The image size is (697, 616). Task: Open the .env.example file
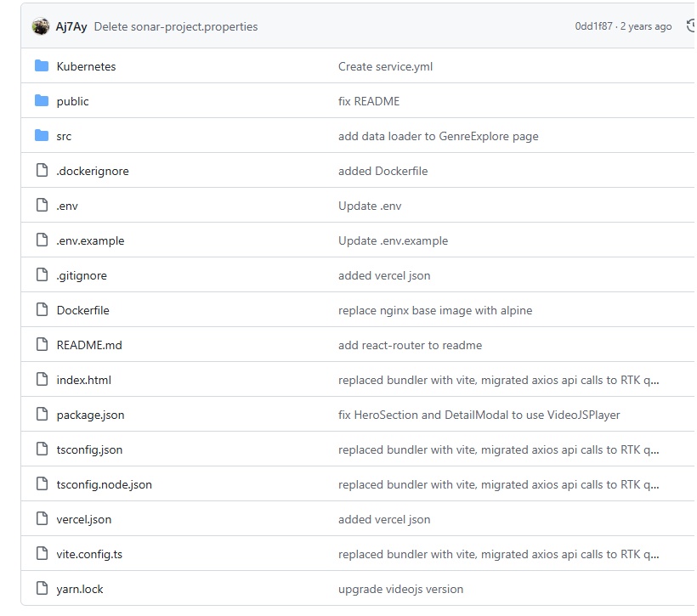[90, 240]
